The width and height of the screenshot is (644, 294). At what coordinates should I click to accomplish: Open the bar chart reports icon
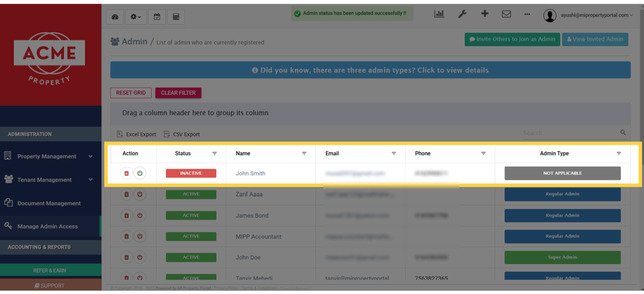point(439,14)
